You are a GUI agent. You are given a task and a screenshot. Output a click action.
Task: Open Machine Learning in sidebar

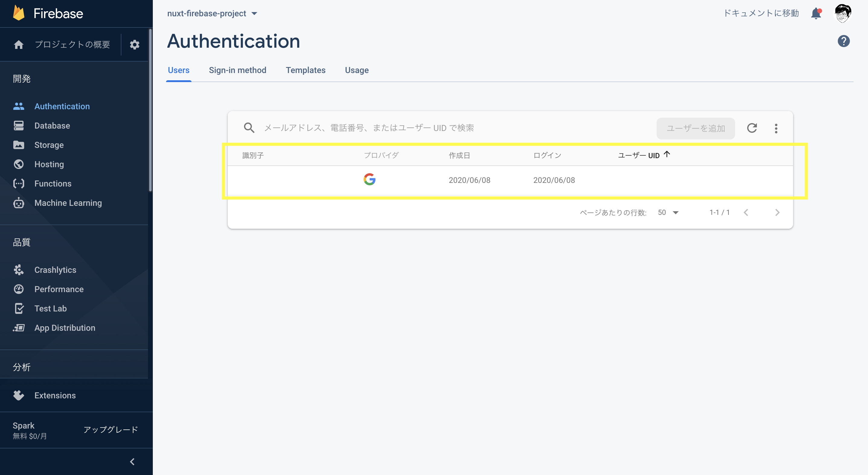coord(68,203)
